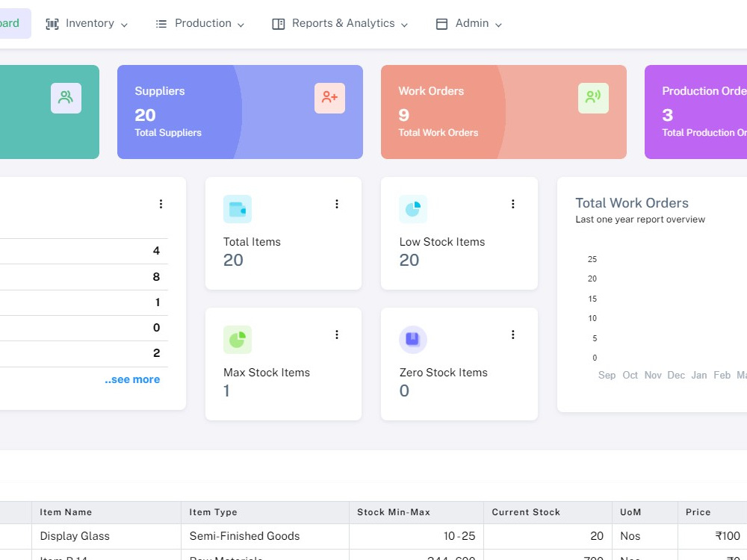This screenshot has width=747, height=560.
Task: Open the Production menu
Action: [x=200, y=23]
